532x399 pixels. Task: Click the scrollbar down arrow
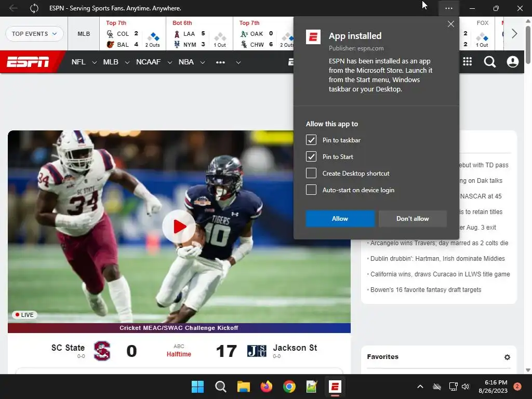528,370
